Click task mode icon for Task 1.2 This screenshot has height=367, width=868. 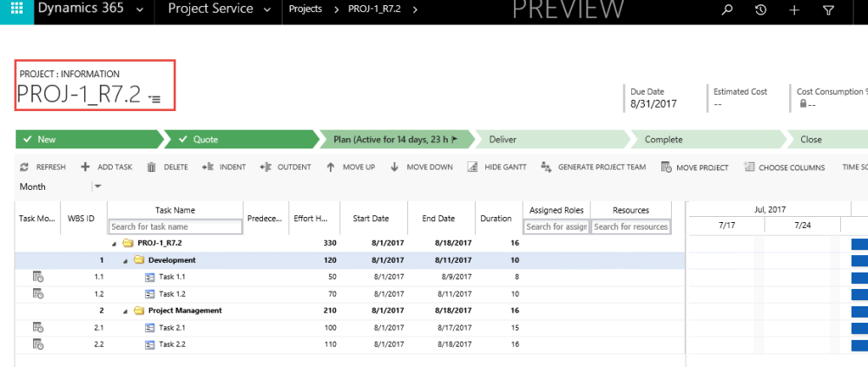pyautogui.click(x=38, y=293)
